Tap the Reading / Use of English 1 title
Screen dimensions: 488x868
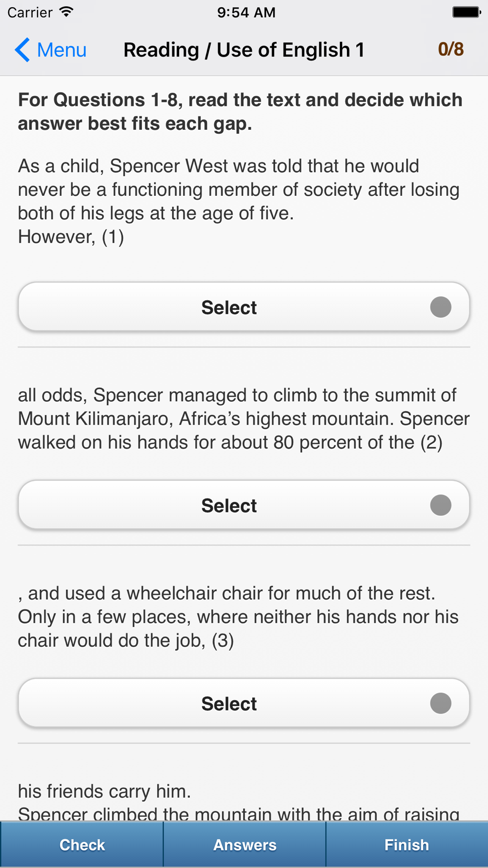pos(244,50)
